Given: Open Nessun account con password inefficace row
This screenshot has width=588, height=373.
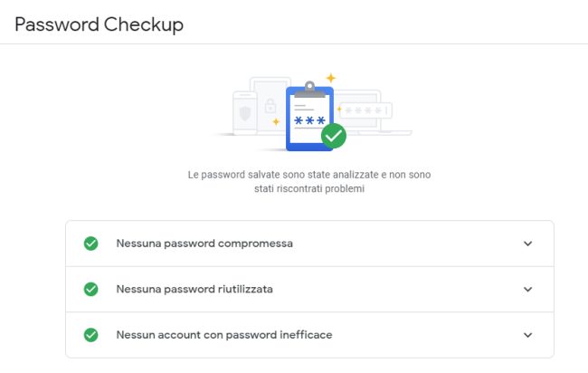Looking at the screenshot, I should click(309, 335).
